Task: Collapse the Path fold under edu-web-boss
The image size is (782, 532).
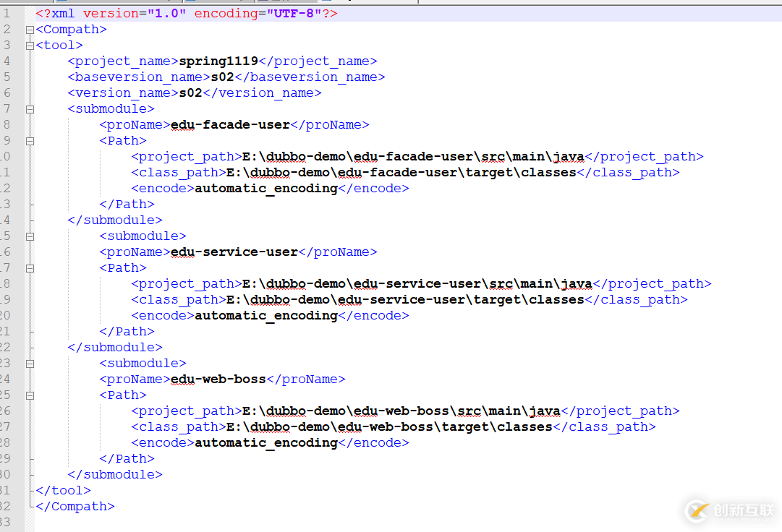Action: [30, 396]
